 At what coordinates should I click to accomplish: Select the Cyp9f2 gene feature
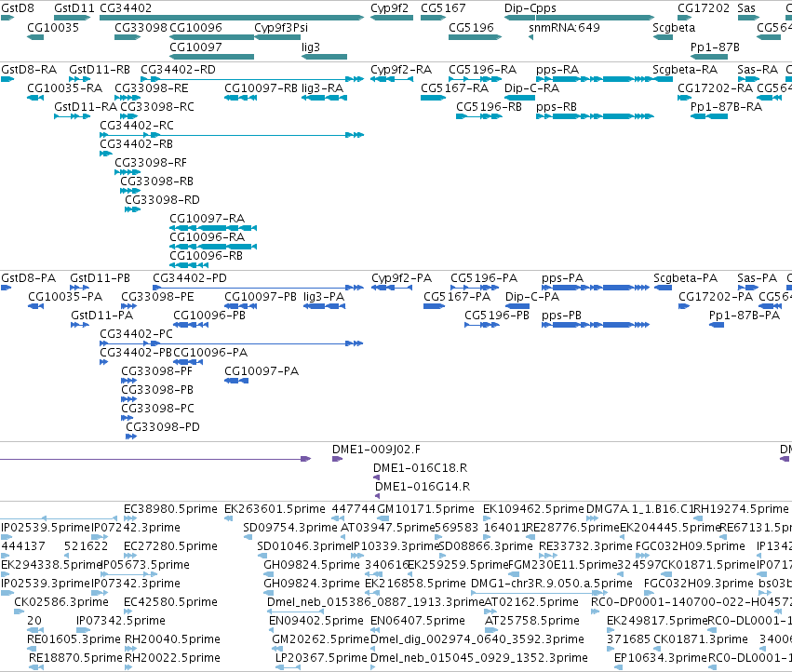pyautogui.click(x=392, y=18)
